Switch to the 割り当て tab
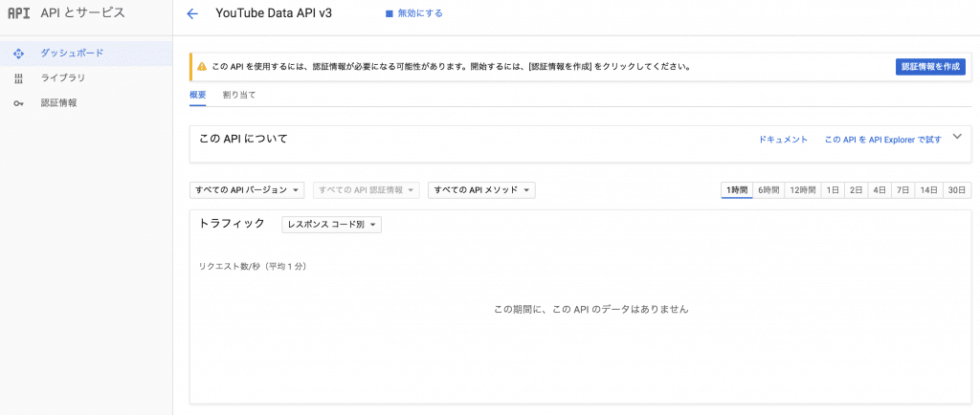 (239, 95)
